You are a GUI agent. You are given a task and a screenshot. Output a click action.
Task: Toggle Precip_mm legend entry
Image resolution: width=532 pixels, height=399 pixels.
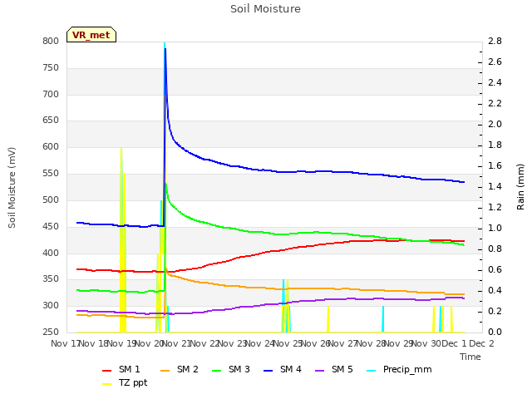point(399,369)
